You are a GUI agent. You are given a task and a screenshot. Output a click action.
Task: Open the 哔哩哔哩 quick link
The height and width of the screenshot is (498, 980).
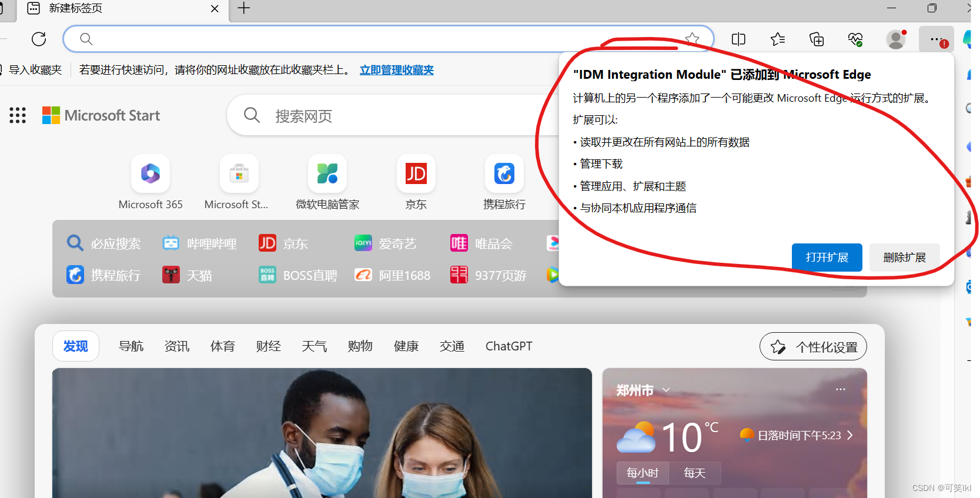(199, 243)
